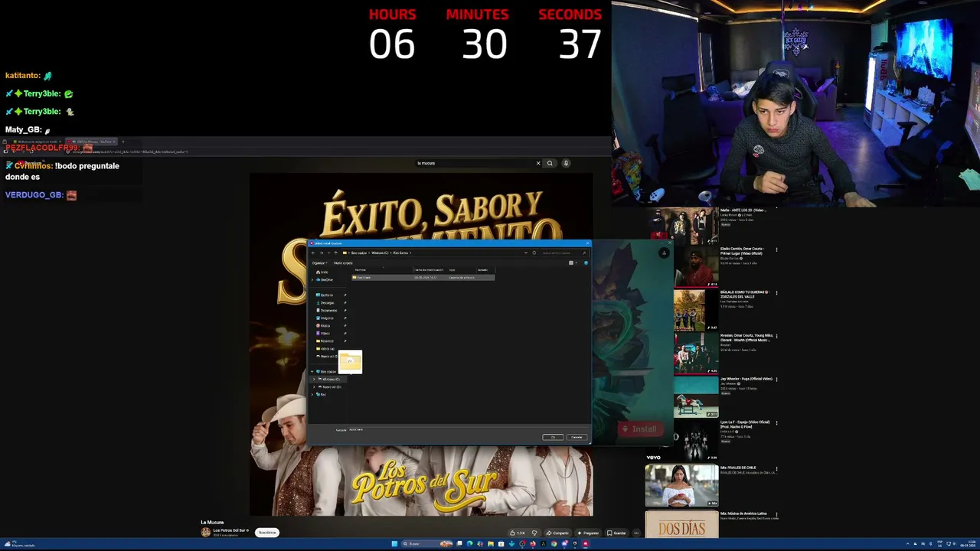Screen dimensions: 980x551
Task: Open options for Jay Wheeler - Pugs video
Action: point(776,380)
